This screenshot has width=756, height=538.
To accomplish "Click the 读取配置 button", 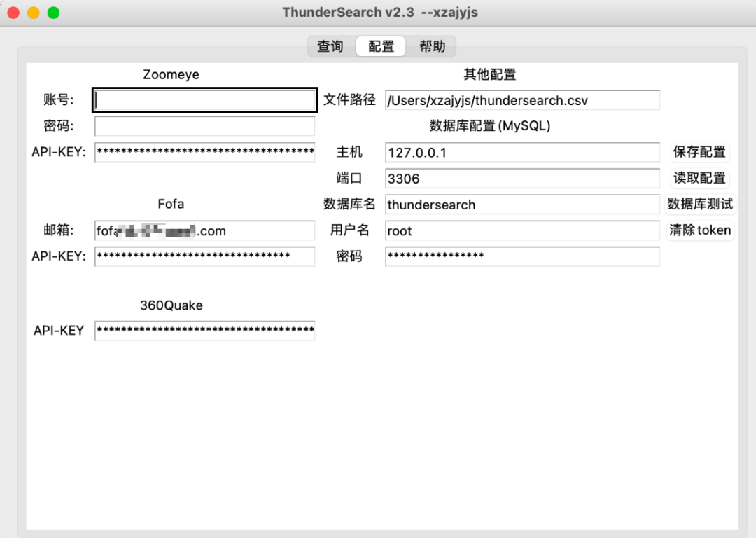I will (x=699, y=178).
